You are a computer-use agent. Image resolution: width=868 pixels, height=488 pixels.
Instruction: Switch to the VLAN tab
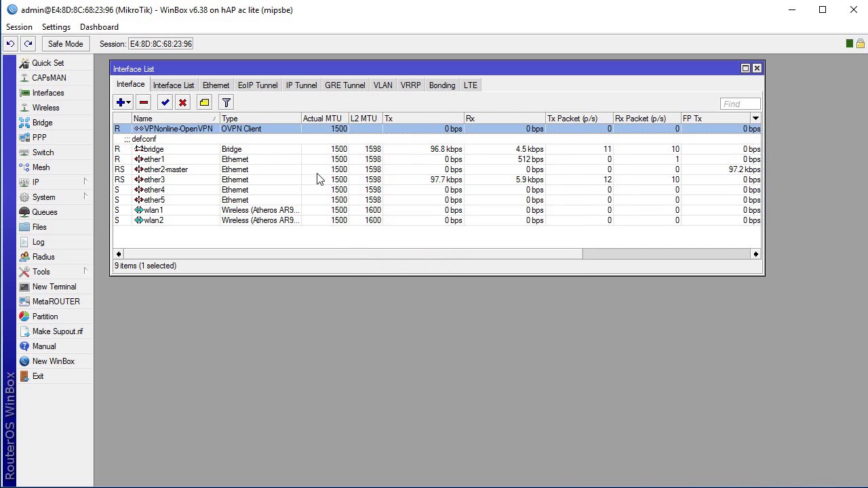(x=382, y=85)
